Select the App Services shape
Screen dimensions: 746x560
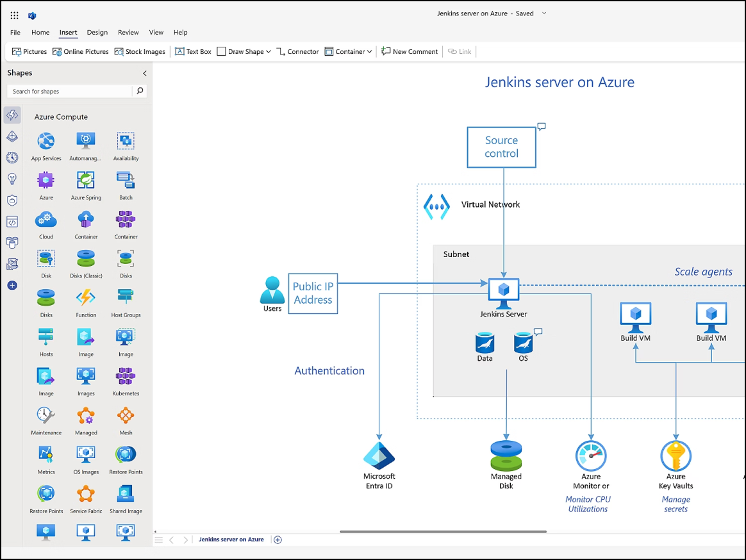click(46, 147)
